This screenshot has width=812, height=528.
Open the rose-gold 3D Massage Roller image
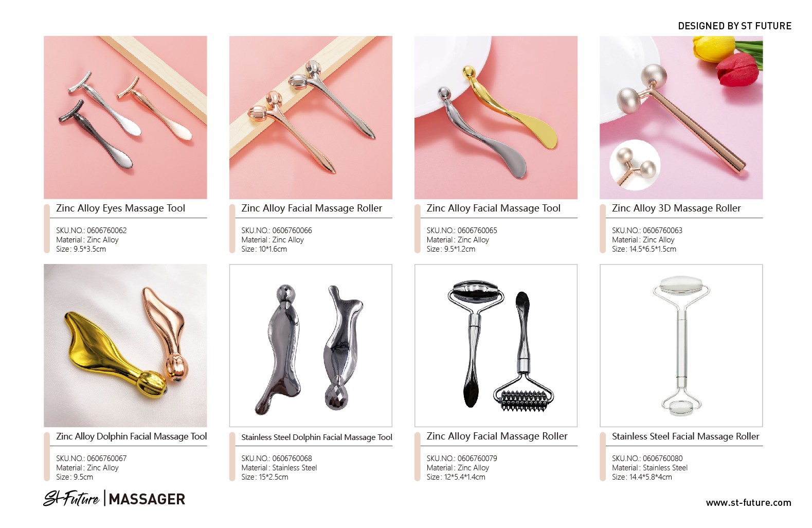tap(681, 117)
